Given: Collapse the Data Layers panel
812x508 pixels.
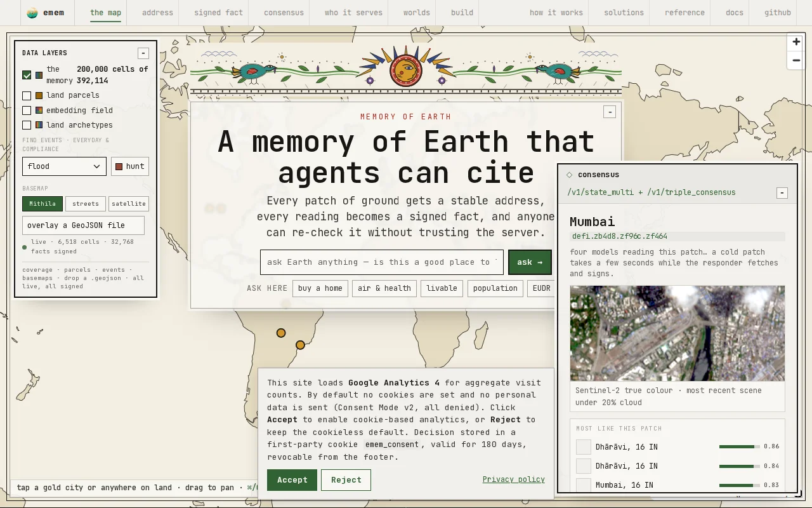Looking at the screenshot, I should click(143, 53).
